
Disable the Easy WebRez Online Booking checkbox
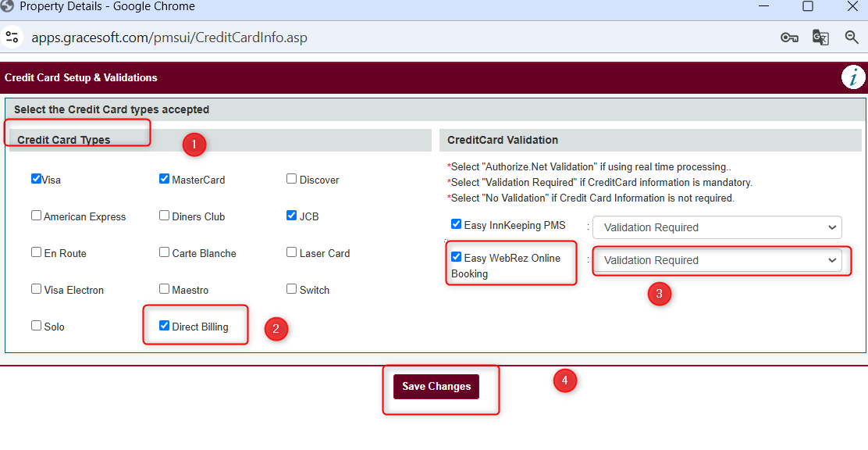coord(457,257)
